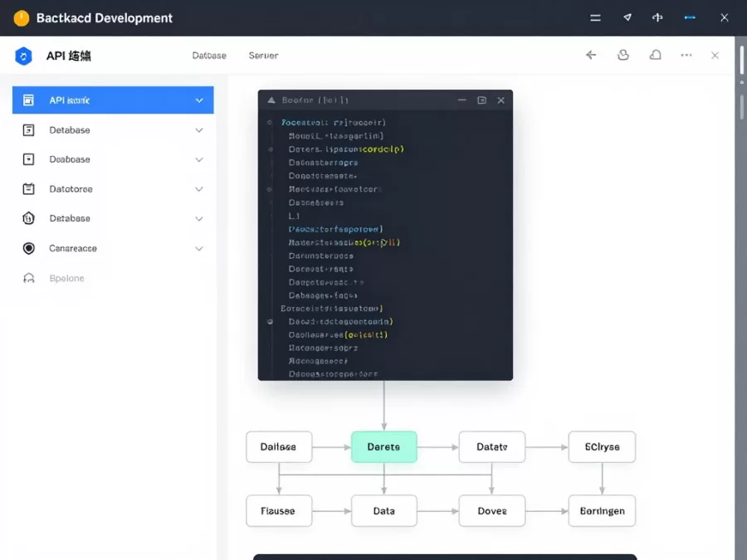This screenshot has width=747, height=560.
Task: Click the window title Bactkacd Development
Action: (105, 18)
